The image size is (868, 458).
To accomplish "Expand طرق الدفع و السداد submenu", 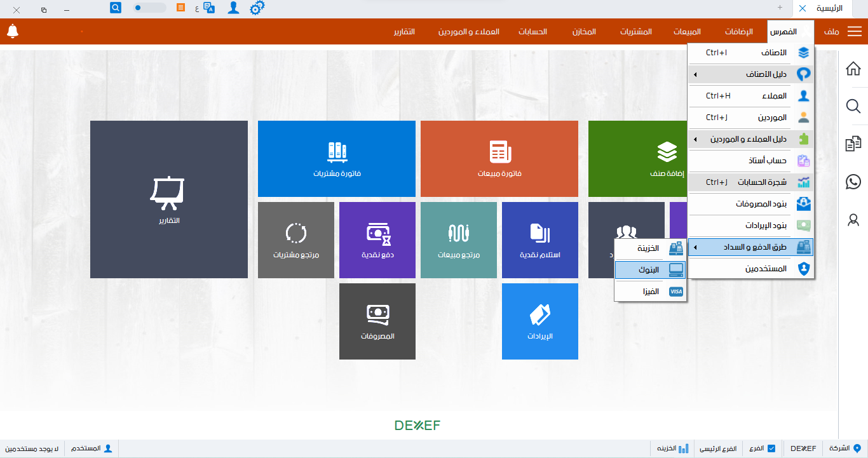I will [x=750, y=247].
